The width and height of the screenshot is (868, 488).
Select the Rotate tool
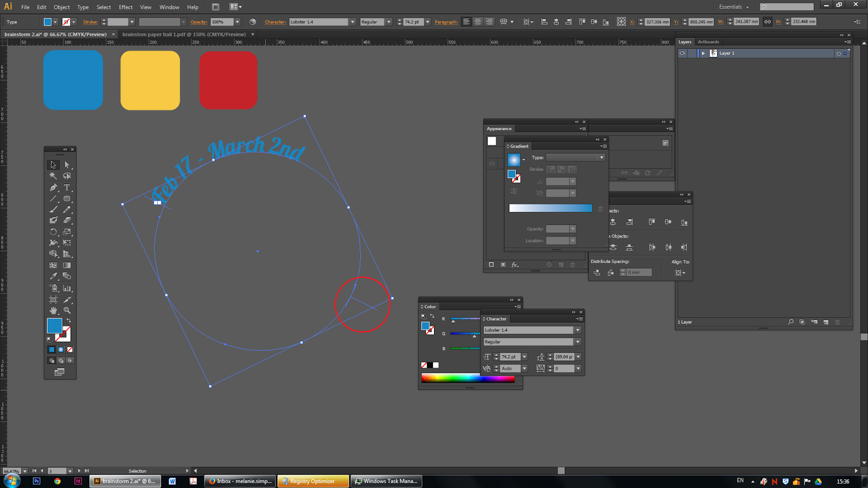pos(53,232)
